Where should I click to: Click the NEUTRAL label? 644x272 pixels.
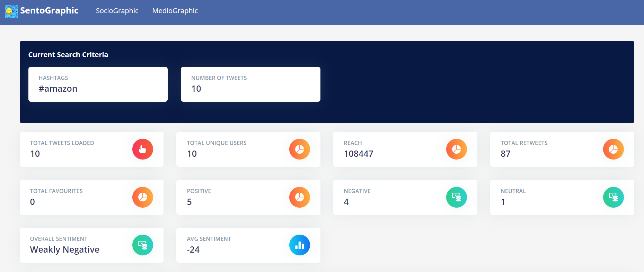[513, 191]
